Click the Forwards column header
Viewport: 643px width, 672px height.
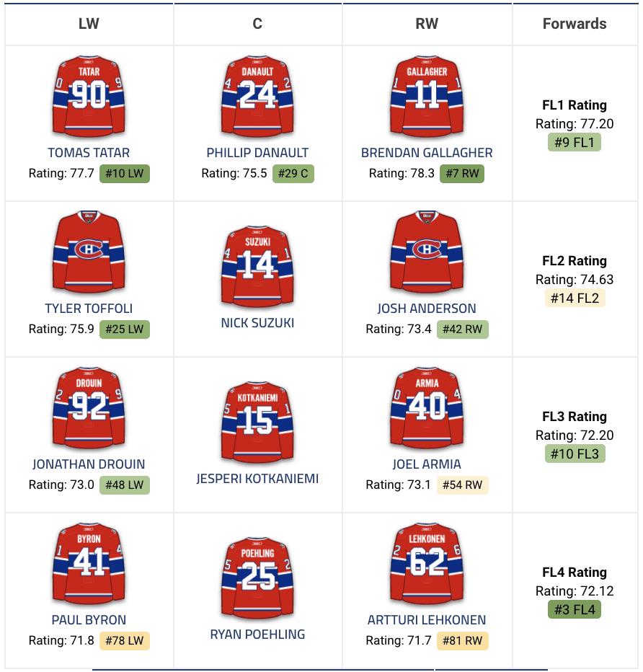(x=575, y=24)
